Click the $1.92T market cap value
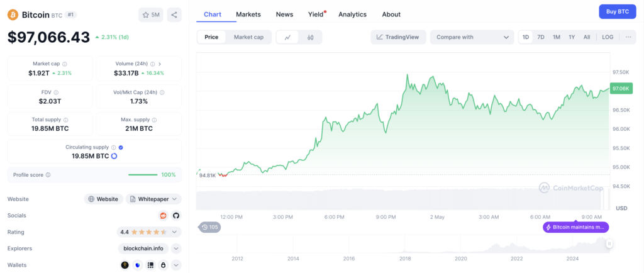Viewport: 644px width, 273px height. pyautogui.click(x=38, y=73)
